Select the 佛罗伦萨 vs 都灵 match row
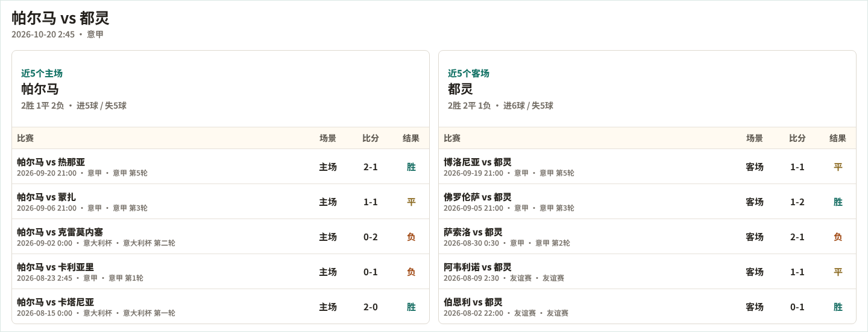Screen dimensions: 868x332 pyautogui.click(x=647, y=202)
